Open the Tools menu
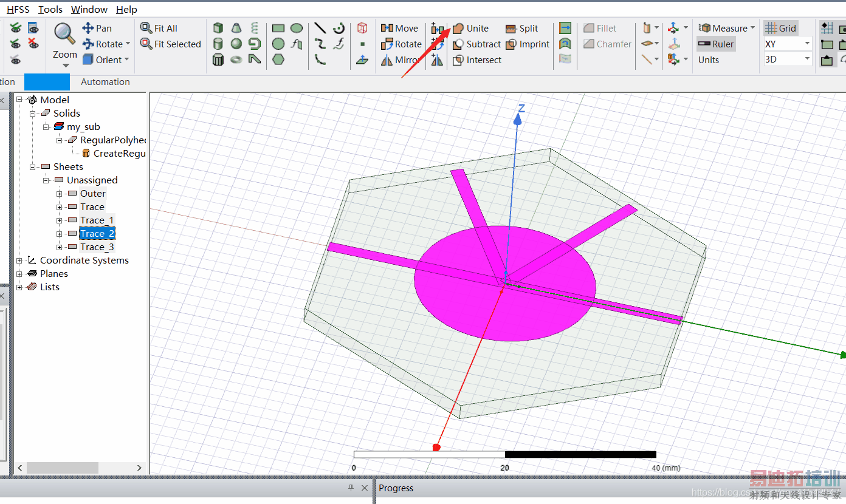Viewport: 846px width, 504px height. click(50, 10)
